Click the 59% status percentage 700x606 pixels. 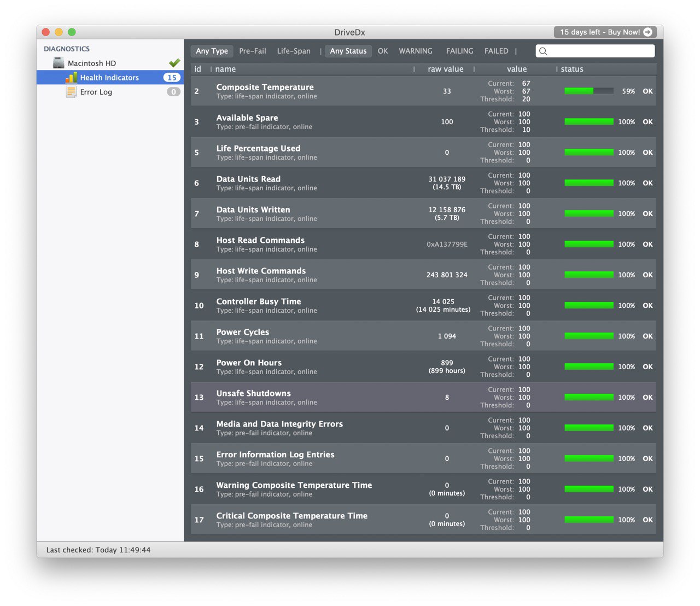click(x=628, y=91)
